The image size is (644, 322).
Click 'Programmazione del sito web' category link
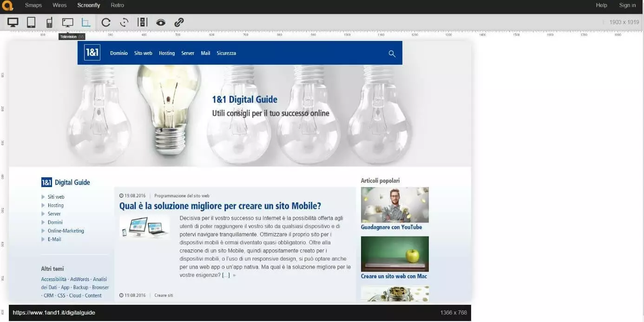pos(182,196)
